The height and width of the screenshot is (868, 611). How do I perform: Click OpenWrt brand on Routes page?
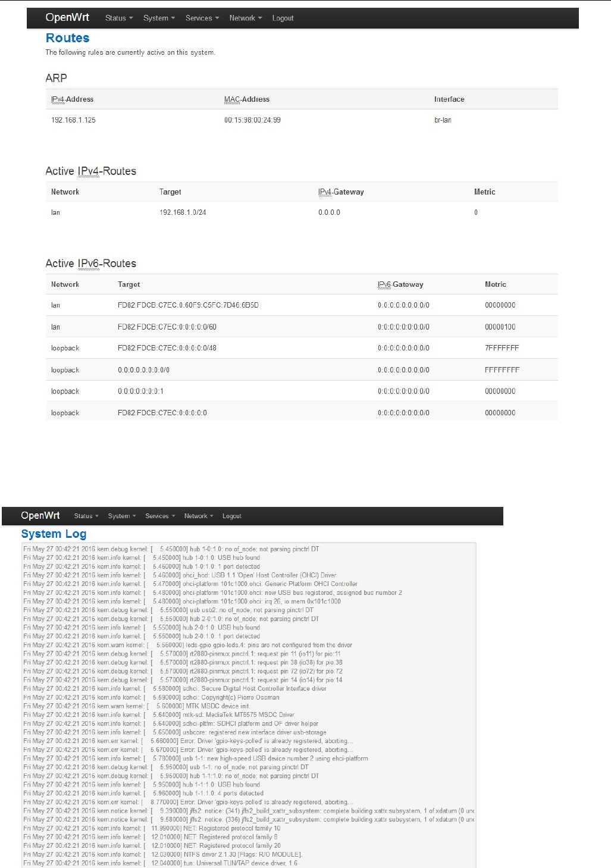67,17
